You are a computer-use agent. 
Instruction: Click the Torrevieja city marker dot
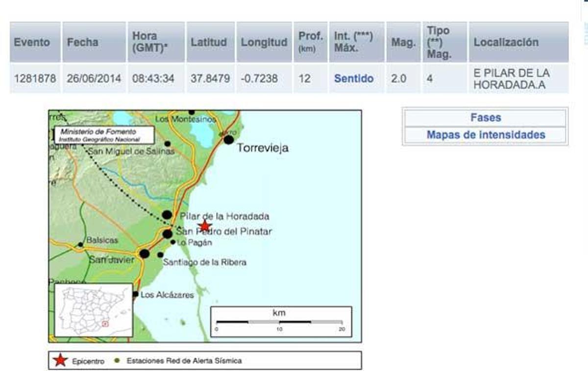pyautogui.click(x=228, y=140)
